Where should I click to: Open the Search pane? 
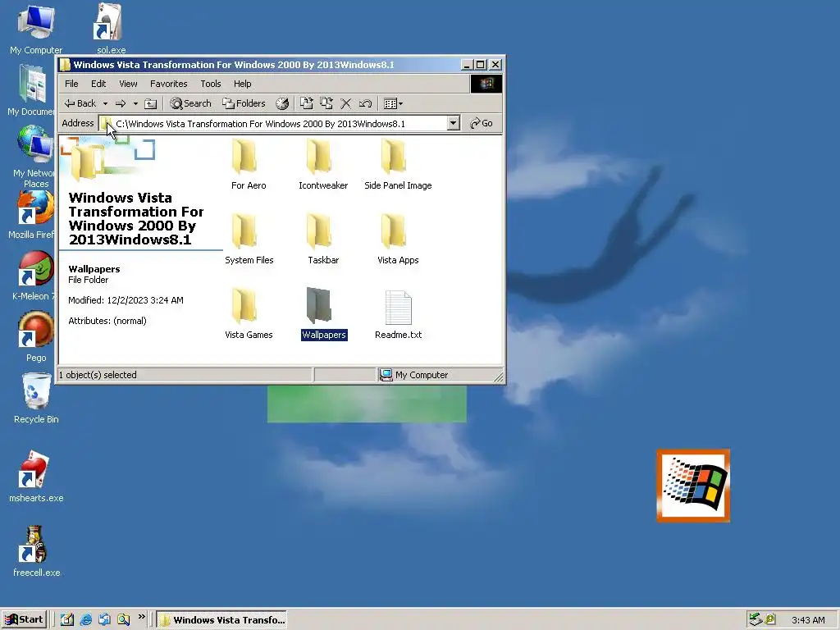(x=190, y=103)
